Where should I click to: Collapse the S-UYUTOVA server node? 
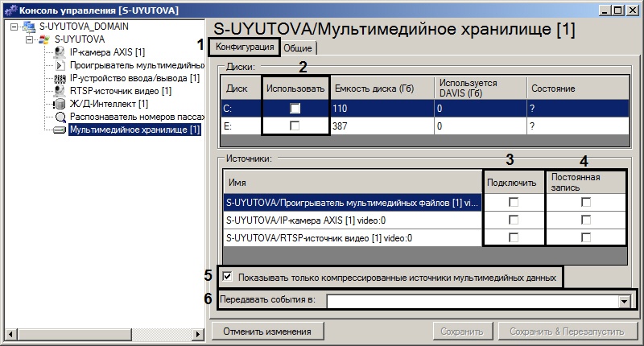click(29, 39)
